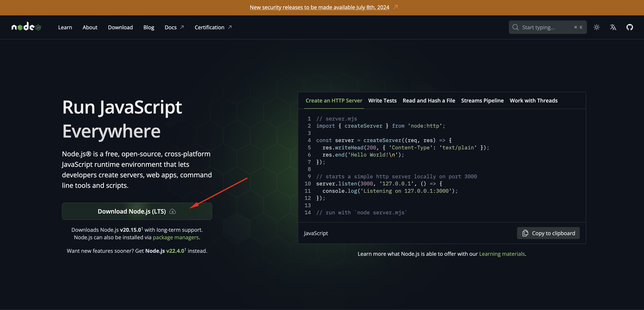Image resolution: width=644 pixels, height=310 pixels.
Task: Click the run with node server.mjs comment
Action: click(x=361, y=212)
